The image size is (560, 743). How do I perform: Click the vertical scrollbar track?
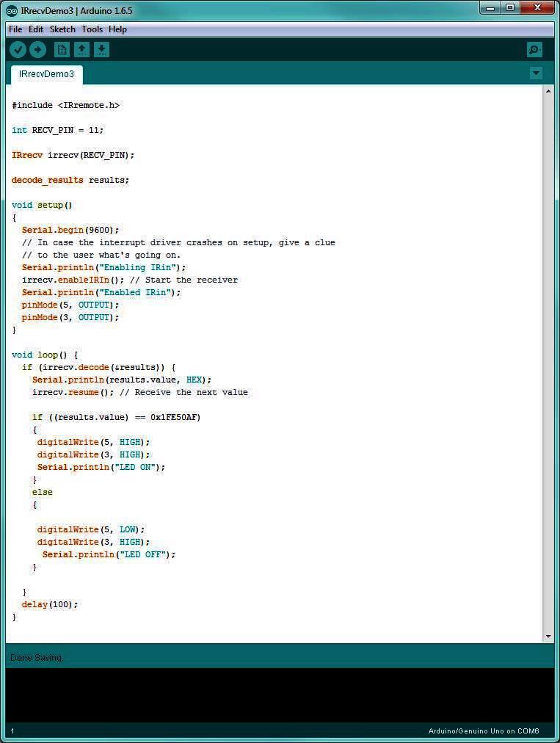[548, 363]
